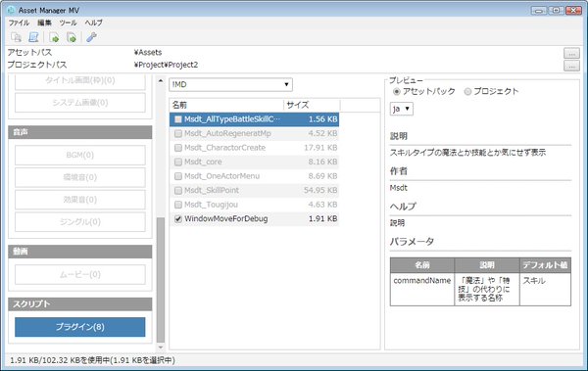Image resolution: width=588 pixels, height=371 pixels.
Task: Select the Msdt_SkillPoint file name
Action: coord(212,190)
